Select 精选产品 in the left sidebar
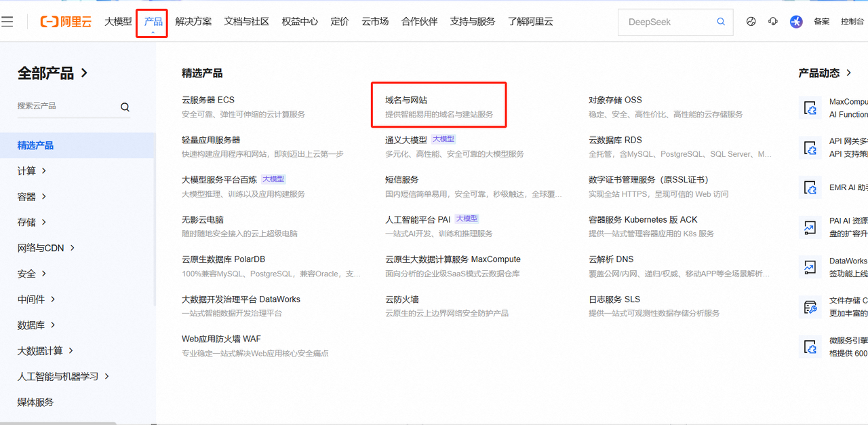 click(x=35, y=145)
